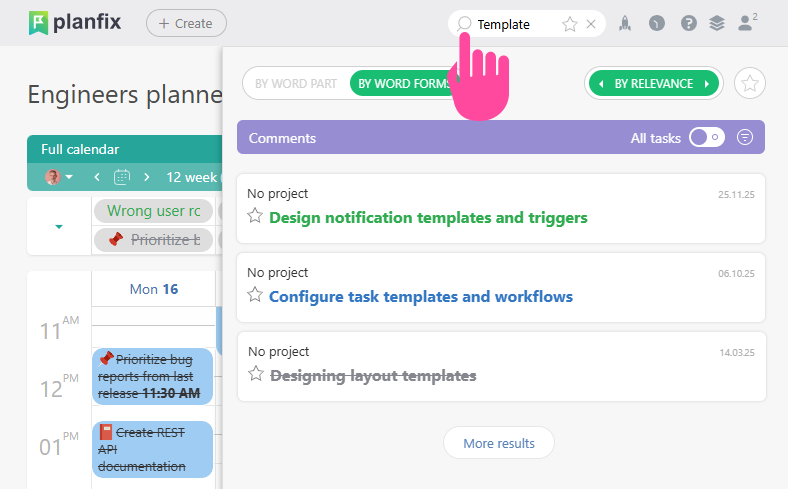The image size is (788, 489).
Task: Click the Create button
Action: click(186, 23)
